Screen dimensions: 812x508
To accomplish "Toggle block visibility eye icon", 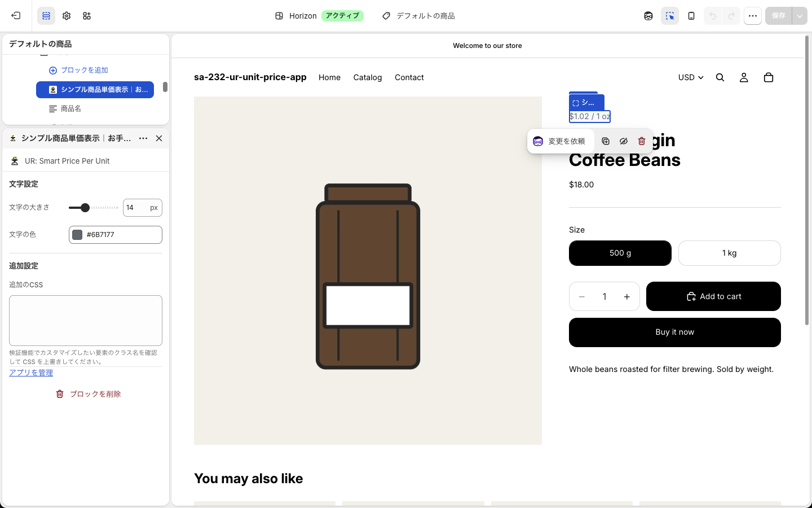I will coord(624,141).
